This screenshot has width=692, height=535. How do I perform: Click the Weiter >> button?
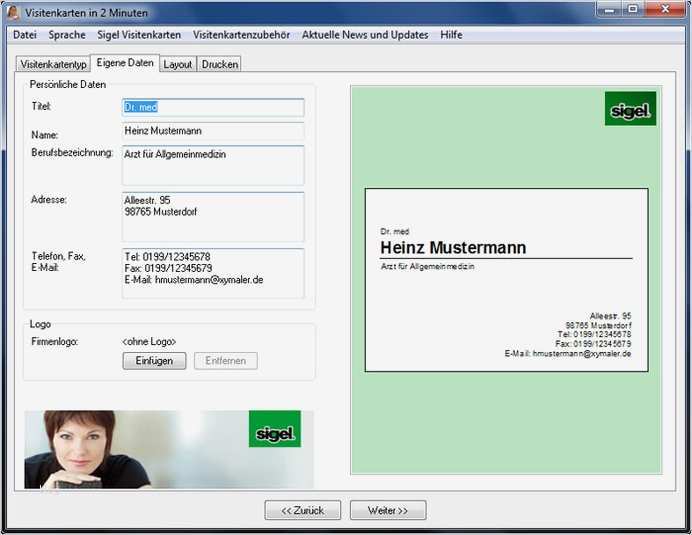point(388,510)
